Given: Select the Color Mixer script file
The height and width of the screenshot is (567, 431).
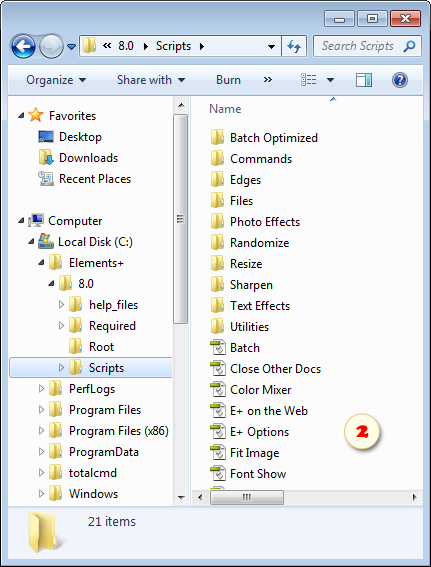Looking at the screenshot, I should tap(251, 390).
